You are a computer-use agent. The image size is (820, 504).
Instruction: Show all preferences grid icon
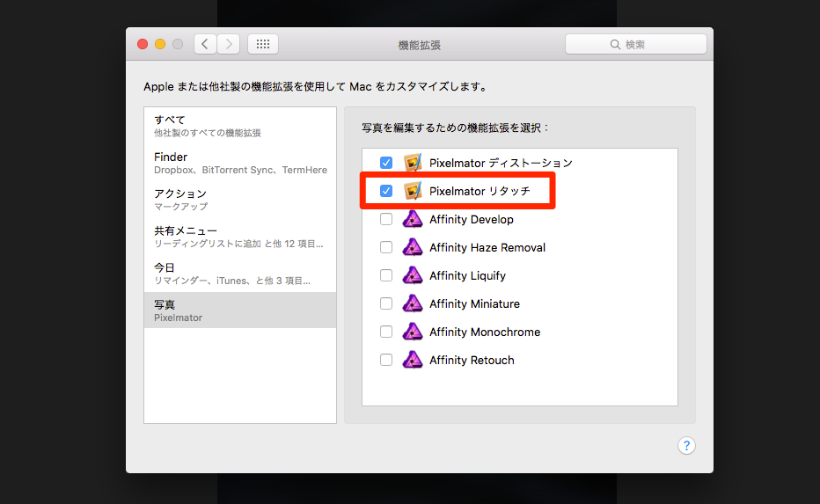pos(263,45)
